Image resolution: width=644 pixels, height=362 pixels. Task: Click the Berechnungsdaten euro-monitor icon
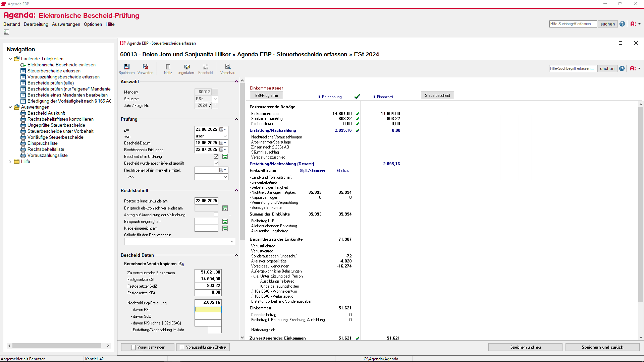pos(187,67)
